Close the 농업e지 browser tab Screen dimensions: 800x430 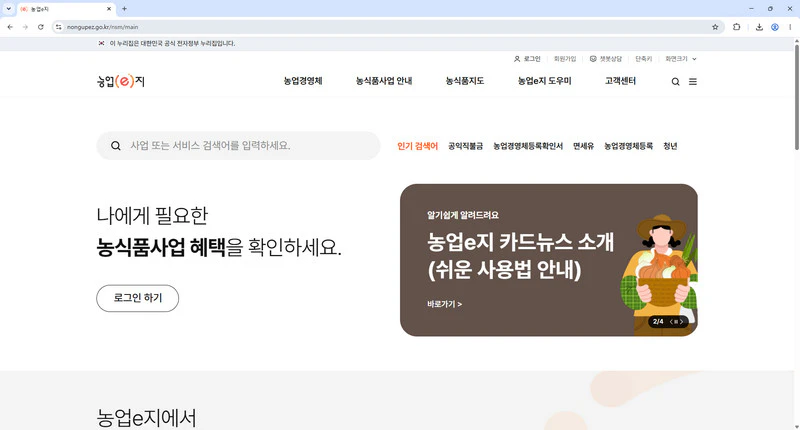click(x=109, y=9)
